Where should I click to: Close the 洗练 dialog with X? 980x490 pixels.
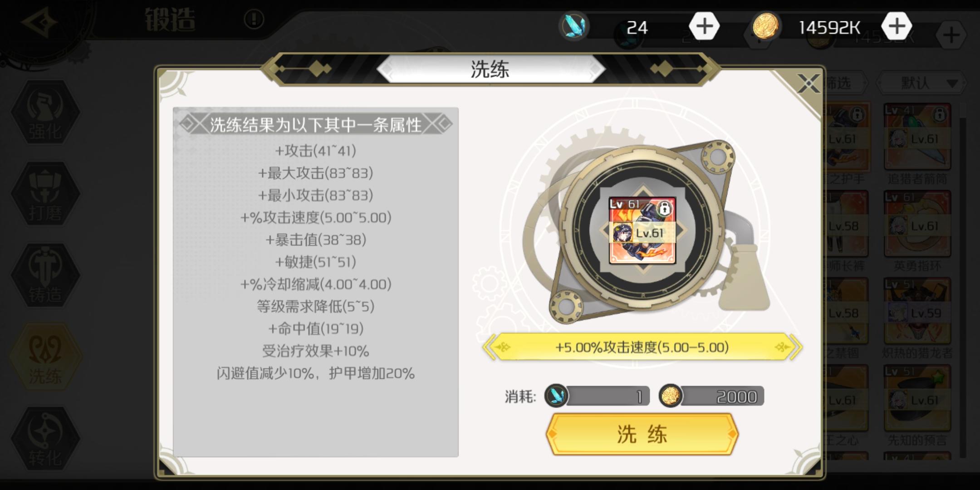point(808,83)
